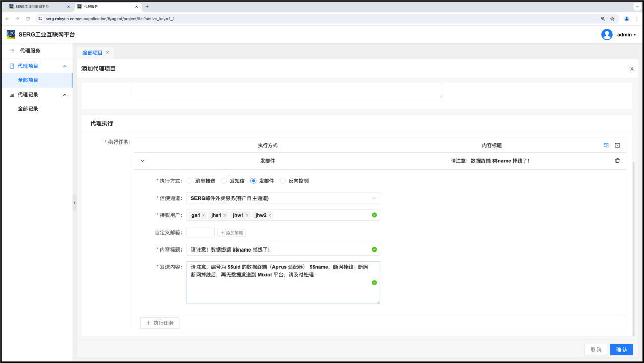This screenshot has height=363, width=644.
Task: Bookmark this page with the star icon
Action: pyautogui.click(x=612, y=19)
